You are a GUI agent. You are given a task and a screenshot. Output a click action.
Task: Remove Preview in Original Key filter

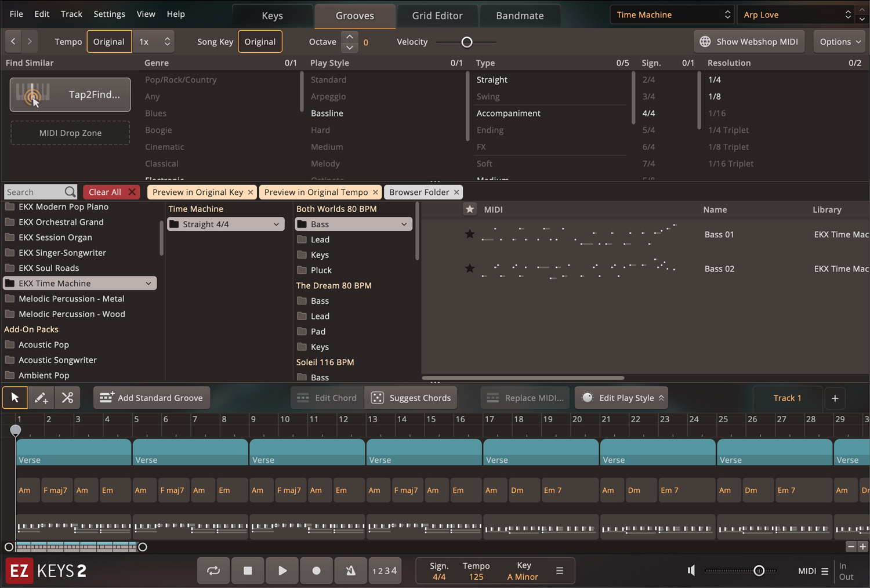pyautogui.click(x=251, y=193)
